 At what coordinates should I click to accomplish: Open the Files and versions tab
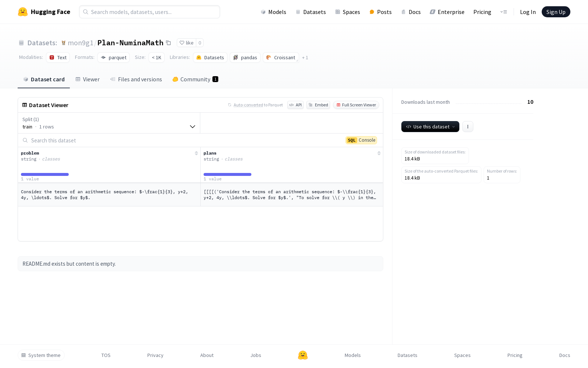click(x=136, y=79)
